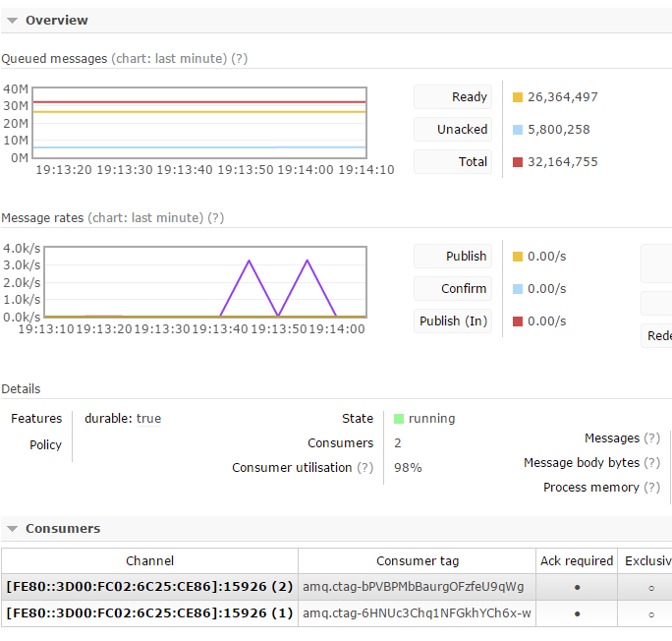Click the red Total color swatch
Viewport: 672px width, 641px height.
[518, 162]
